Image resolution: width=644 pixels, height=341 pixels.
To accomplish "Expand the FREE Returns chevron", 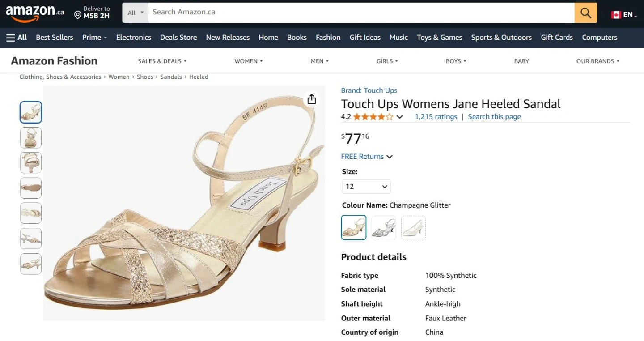I will (x=390, y=157).
